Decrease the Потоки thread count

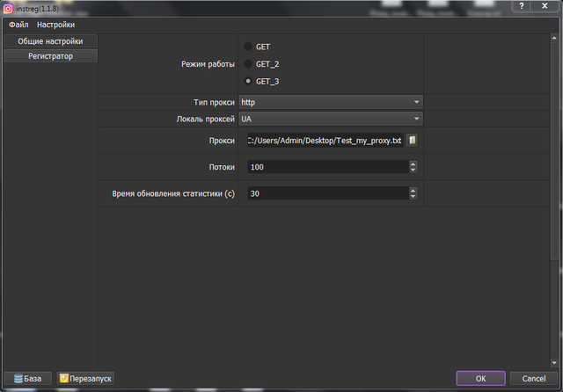click(413, 170)
